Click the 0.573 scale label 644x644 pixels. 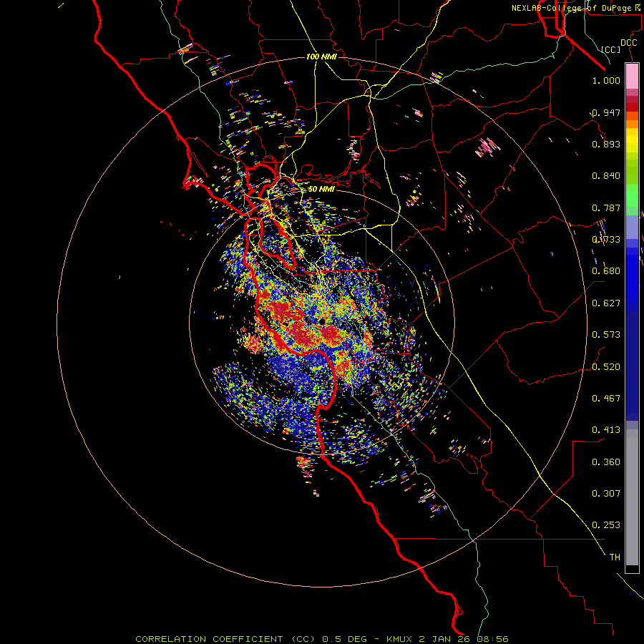[x=606, y=335]
